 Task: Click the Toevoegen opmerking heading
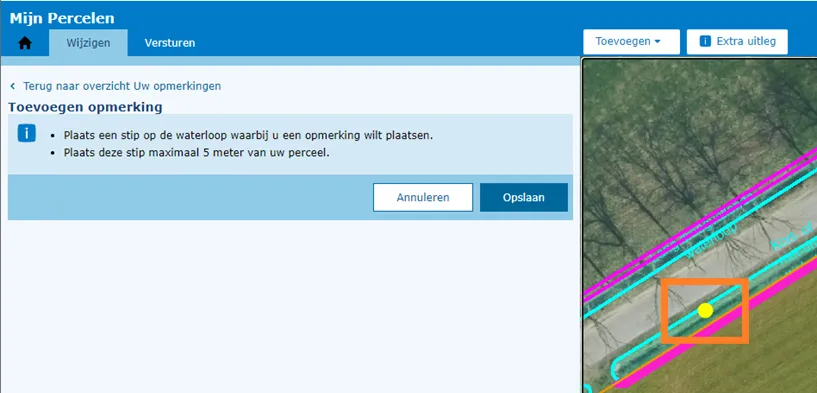(85, 108)
